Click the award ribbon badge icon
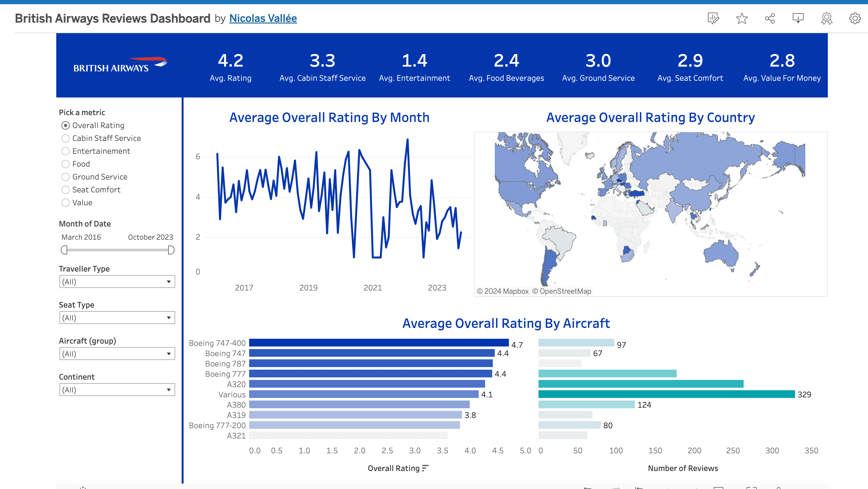The height and width of the screenshot is (489, 868). pos(827,18)
